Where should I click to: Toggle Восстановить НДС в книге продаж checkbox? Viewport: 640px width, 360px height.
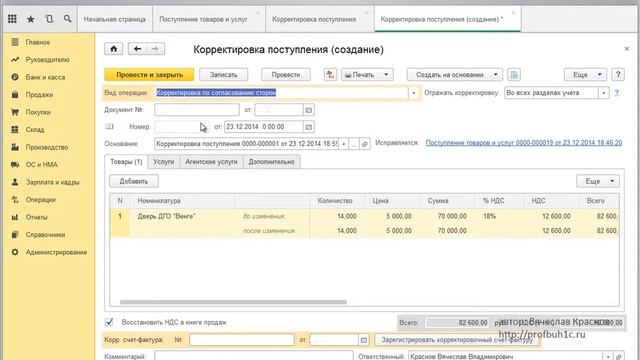[x=109, y=322]
